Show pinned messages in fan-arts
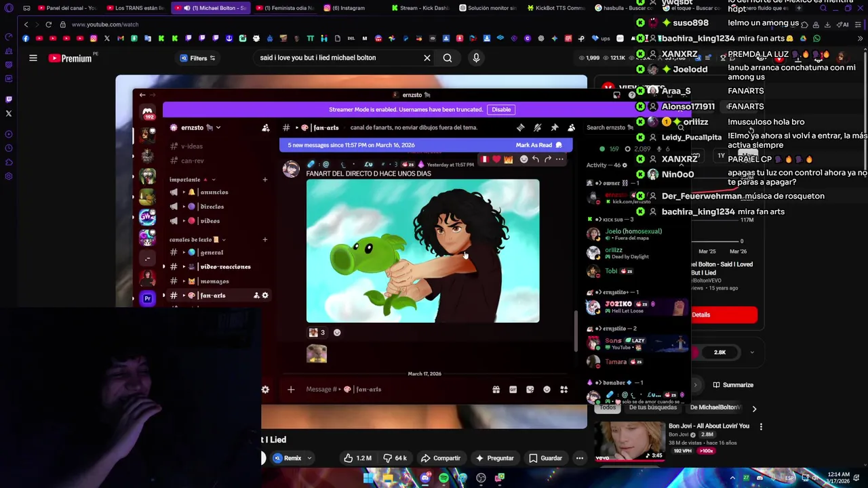868x488 pixels. tap(554, 127)
